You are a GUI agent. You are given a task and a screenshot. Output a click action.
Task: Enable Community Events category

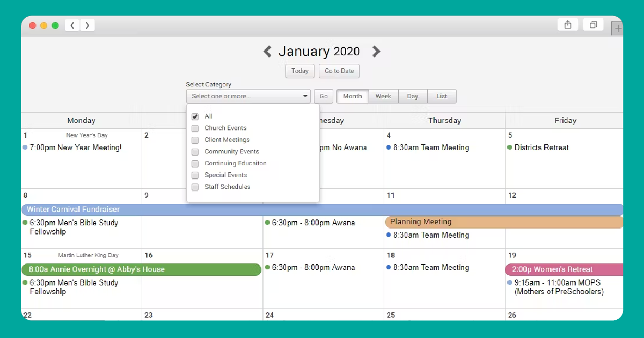[x=195, y=152]
